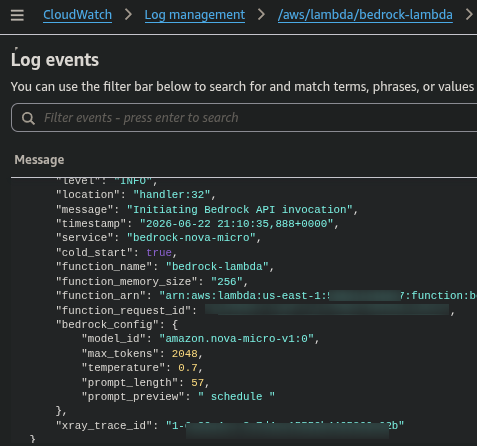Select the "Log events" heading
This screenshot has height=446, width=477.
(x=55, y=60)
